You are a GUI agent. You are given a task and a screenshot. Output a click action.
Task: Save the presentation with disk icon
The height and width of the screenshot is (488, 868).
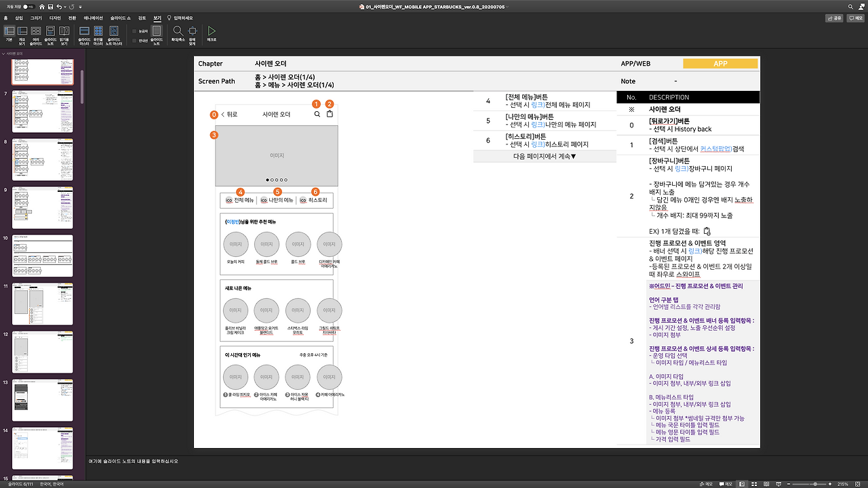[x=50, y=7]
